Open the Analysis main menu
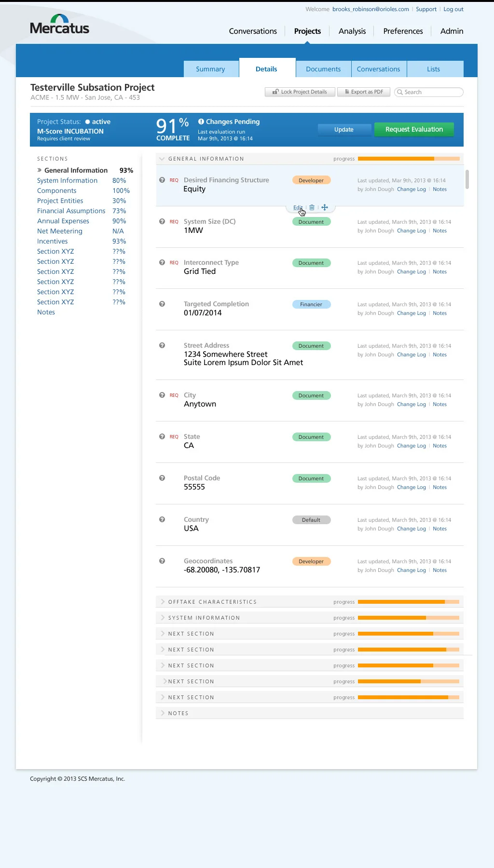494x868 pixels. (x=352, y=31)
